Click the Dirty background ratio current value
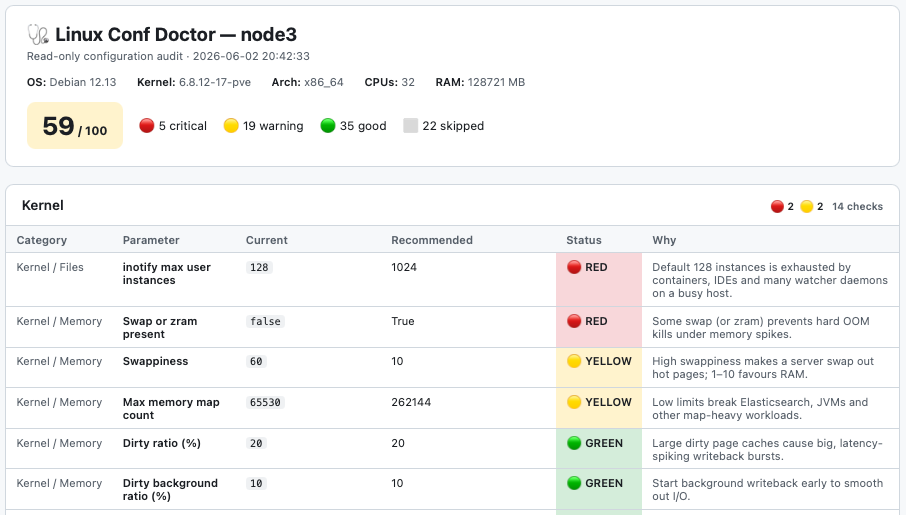 256,483
